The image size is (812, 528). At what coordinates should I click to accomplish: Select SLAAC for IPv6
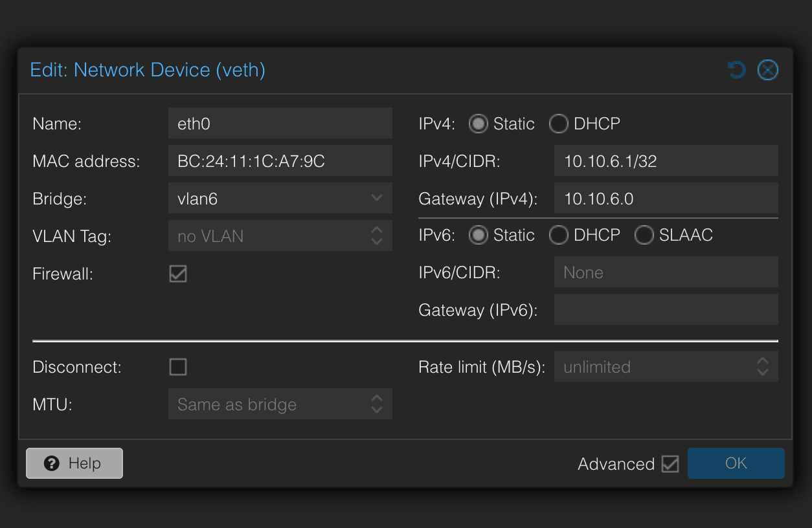pyautogui.click(x=644, y=235)
